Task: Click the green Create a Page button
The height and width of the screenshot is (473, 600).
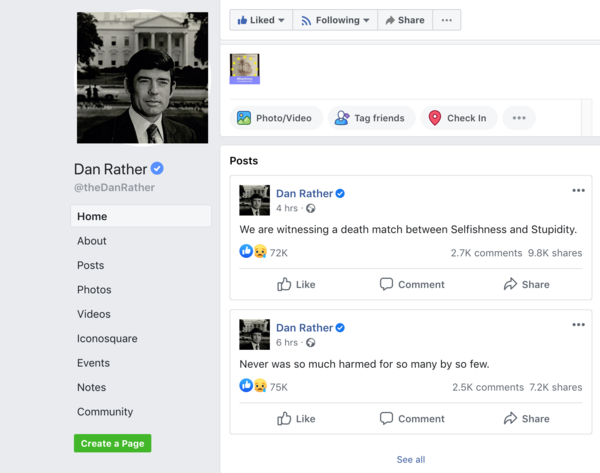Action: point(112,443)
